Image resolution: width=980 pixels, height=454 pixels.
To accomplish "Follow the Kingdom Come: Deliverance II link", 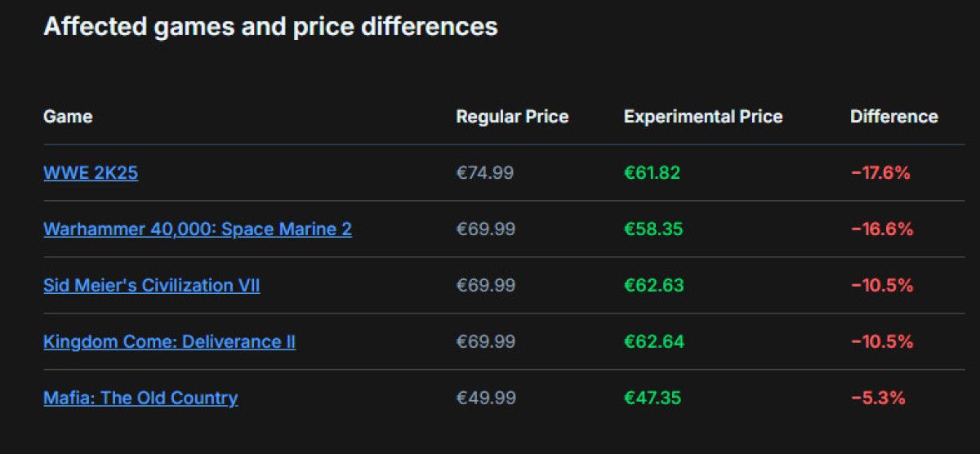I will tap(169, 341).
